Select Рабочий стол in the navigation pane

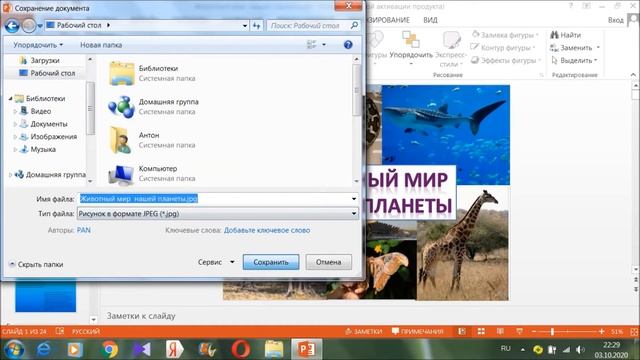click(47, 73)
